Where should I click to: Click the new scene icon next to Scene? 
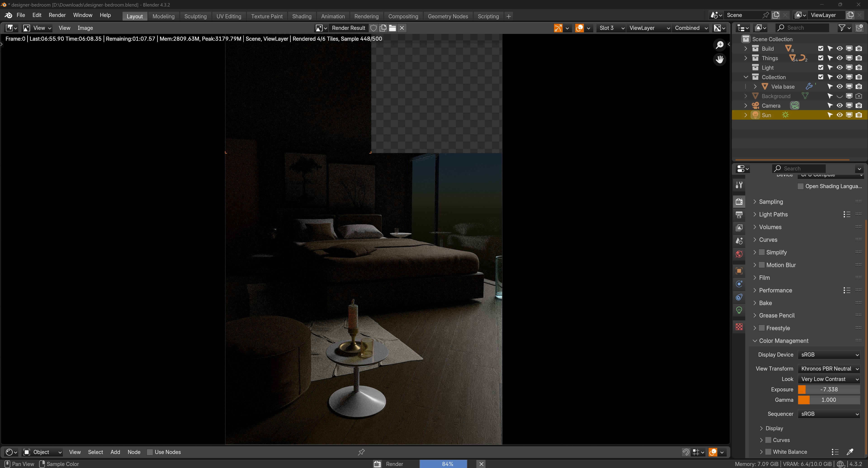(x=776, y=15)
